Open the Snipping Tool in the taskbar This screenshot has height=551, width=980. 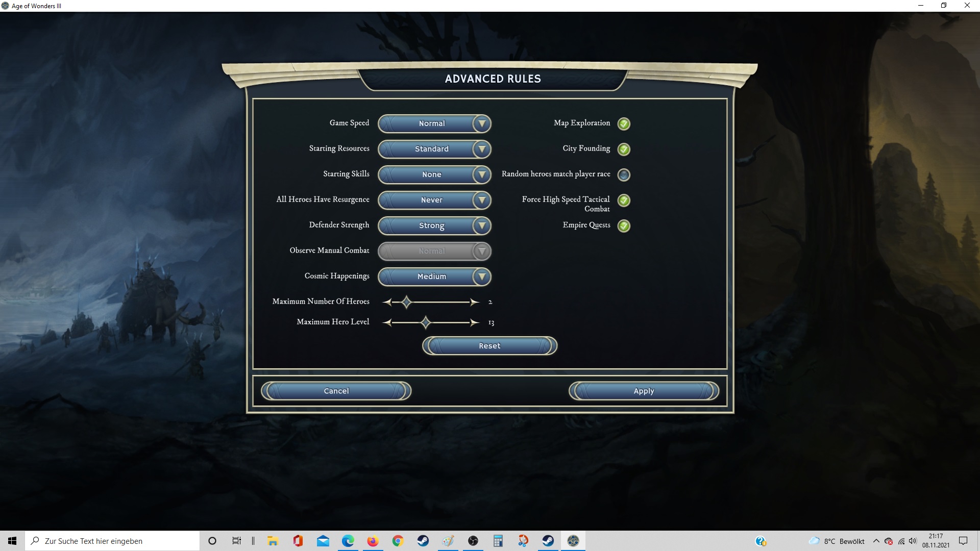pyautogui.click(x=523, y=541)
